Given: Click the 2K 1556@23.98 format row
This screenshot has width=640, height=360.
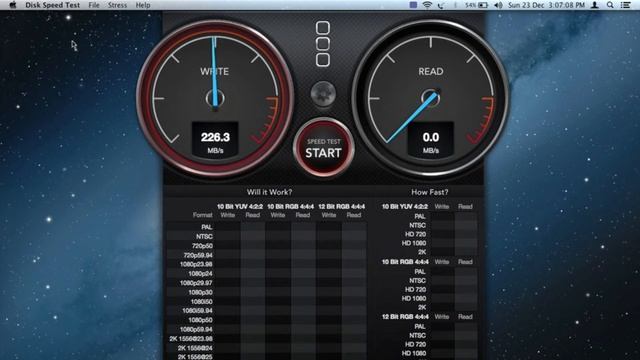Looking at the screenshot, I should (267, 338).
